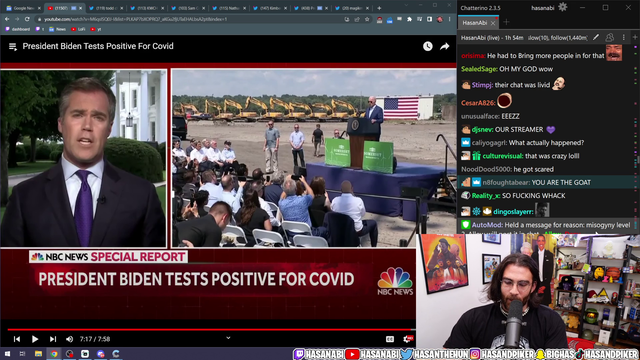Screen dimensions: 640x360
Task: Bookmark this page with the star icon
Action: click(x=367, y=19)
